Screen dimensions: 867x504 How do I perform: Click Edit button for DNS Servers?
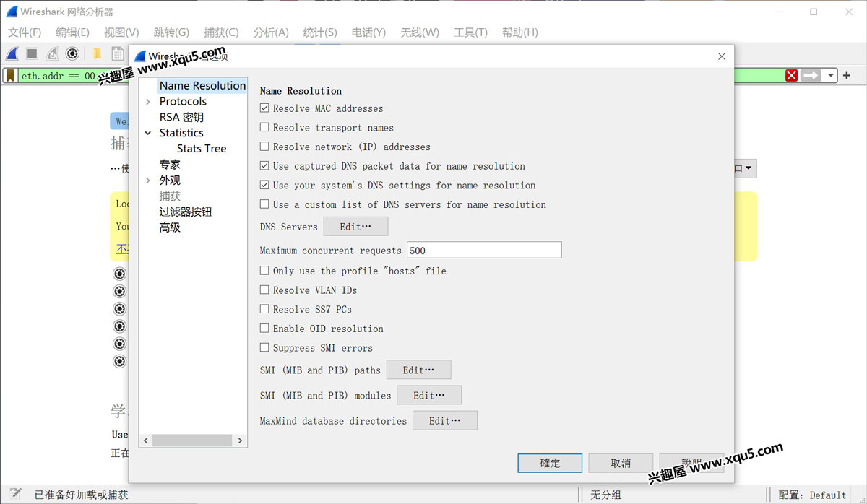coord(355,227)
